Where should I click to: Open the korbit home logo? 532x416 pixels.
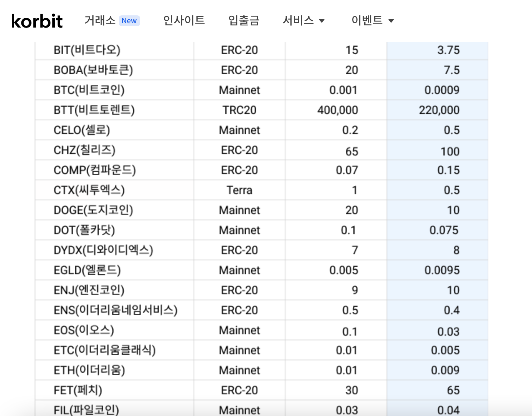[37, 21]
